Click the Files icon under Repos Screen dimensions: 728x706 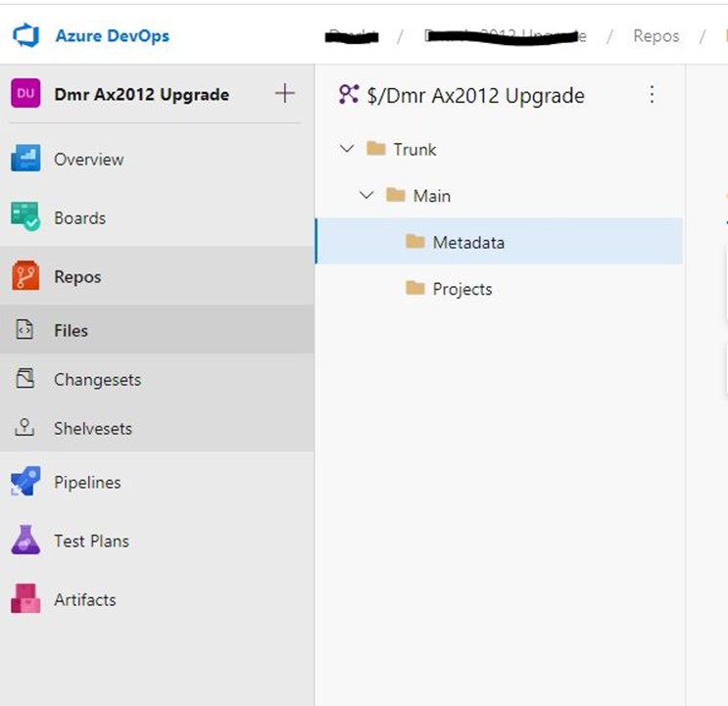[24, 329]
